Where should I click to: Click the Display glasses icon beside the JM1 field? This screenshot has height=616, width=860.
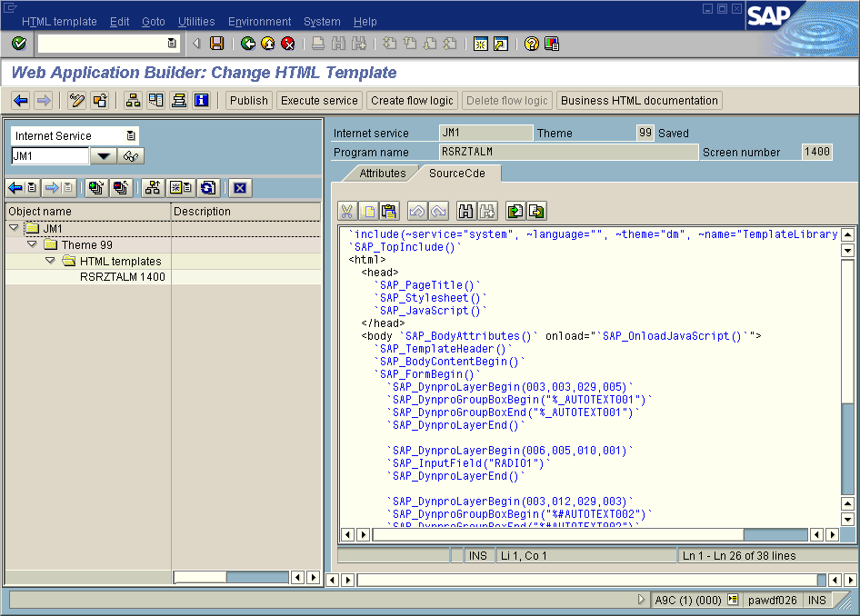coord(132,156)
